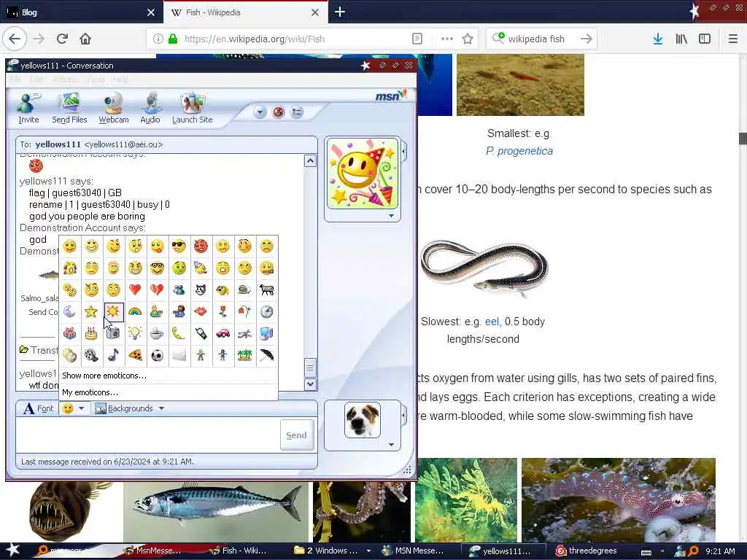Insert the red car emoticon

point(222,333)
